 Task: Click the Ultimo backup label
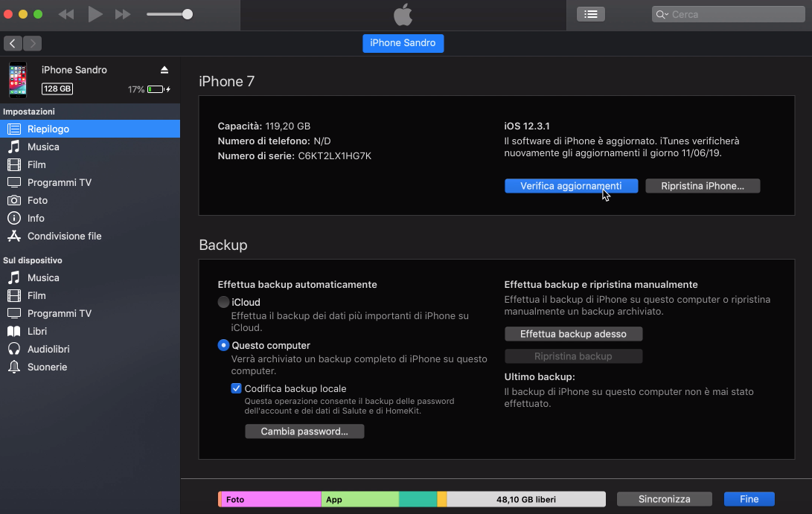(x=540, y=377)
